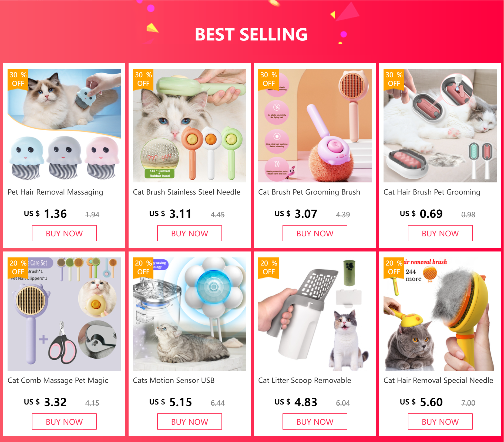The height and width of the screenshot is (442, 504).
Task: Open the green needle brush product image
Action: coord(190,126)
